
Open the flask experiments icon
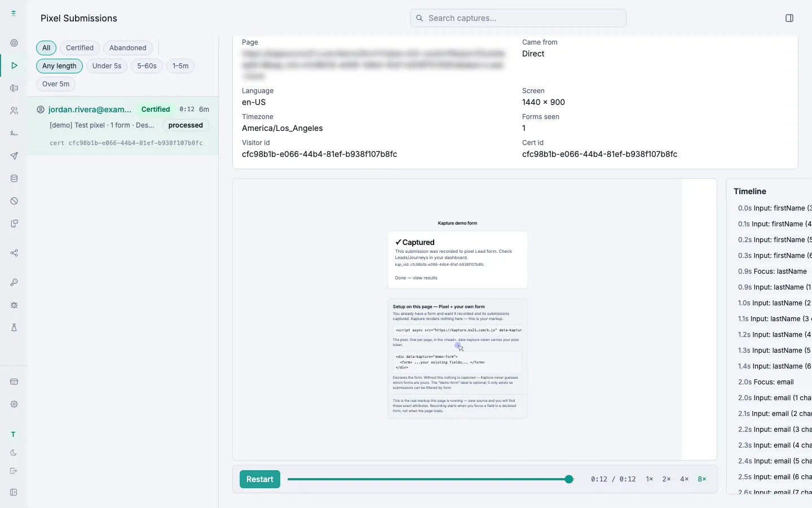[14, 327]
